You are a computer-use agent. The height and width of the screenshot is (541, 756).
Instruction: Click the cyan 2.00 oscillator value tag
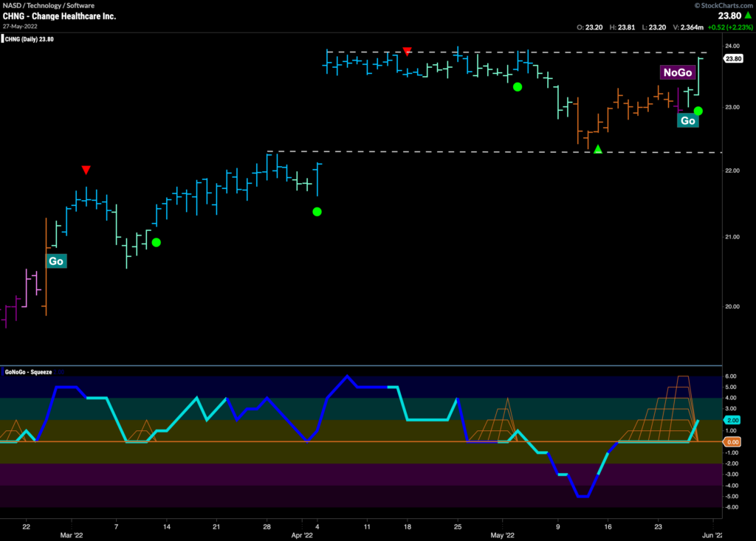[732, 421]
